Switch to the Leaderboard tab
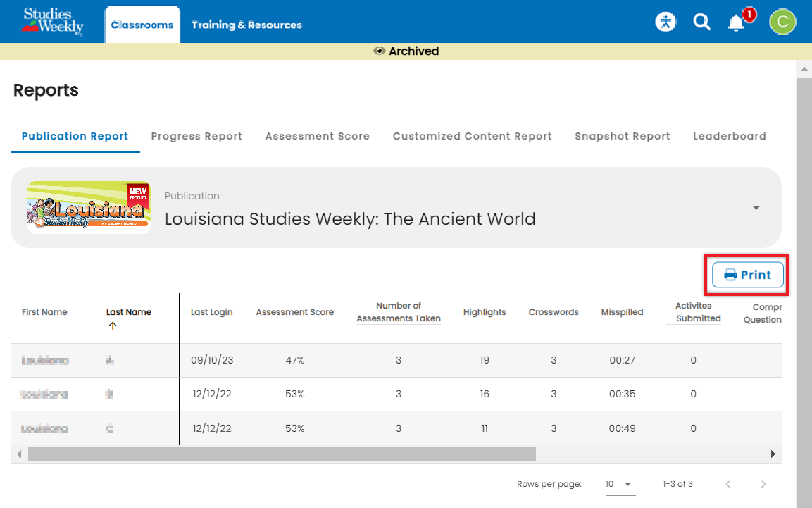The width and height of the screenshot is (812, 508). click(x=730, y=136)
